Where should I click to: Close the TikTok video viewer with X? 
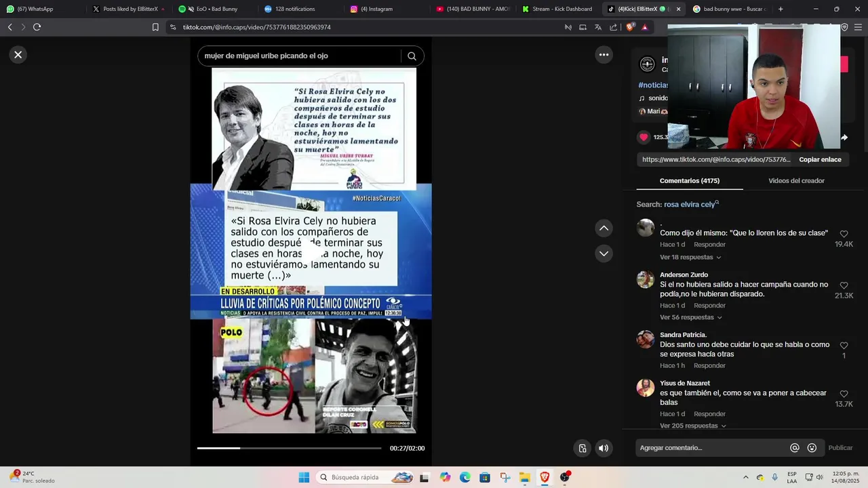tap(18, 55)
